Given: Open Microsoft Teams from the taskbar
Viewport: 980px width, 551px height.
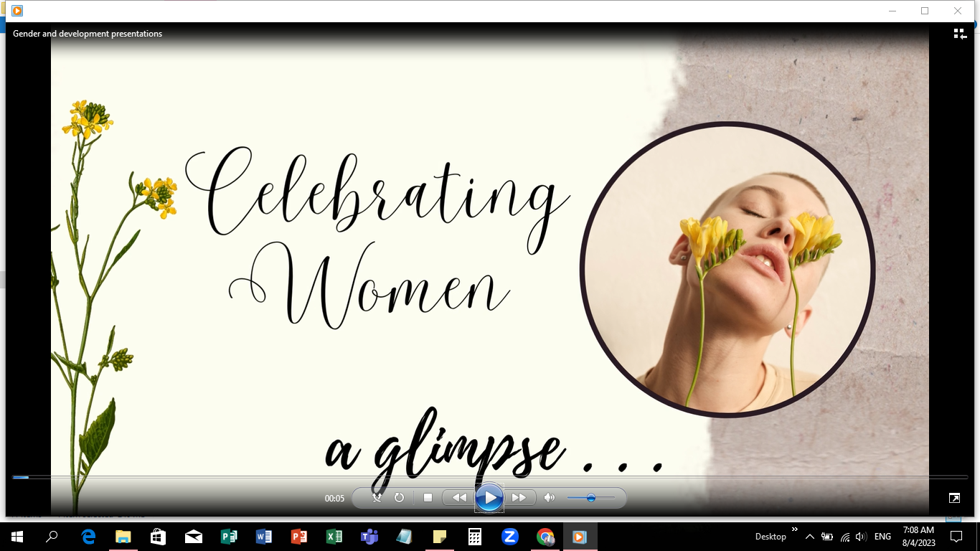Looking at the screenshot, I should (x=369, y=537).
